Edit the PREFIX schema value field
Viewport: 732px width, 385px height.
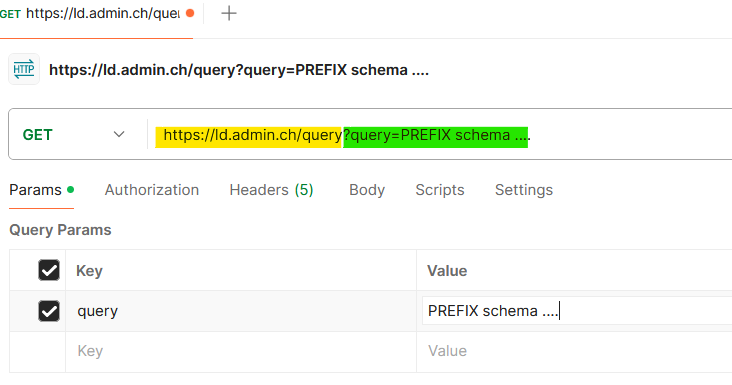577,311
